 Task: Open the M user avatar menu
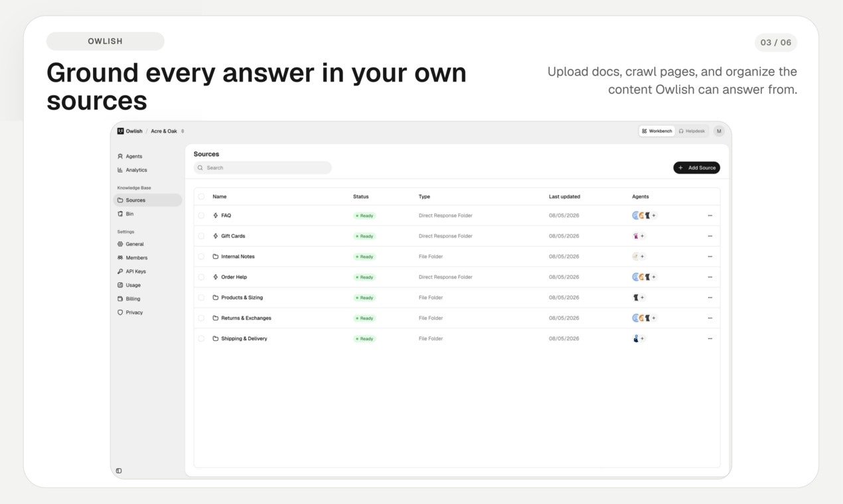pos(719,131)
